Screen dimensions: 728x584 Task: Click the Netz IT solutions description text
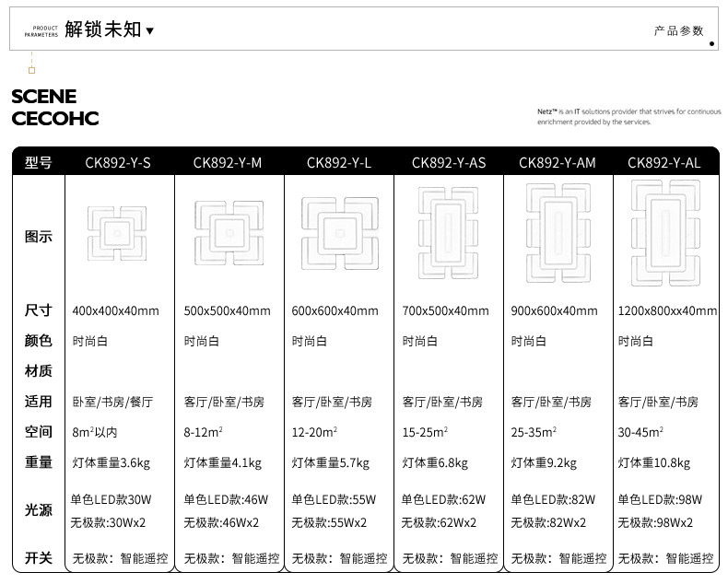click(629, 116)
